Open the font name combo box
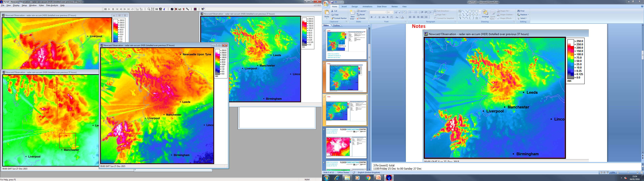Screen dimensions: 644x181 tap(378, 12)
